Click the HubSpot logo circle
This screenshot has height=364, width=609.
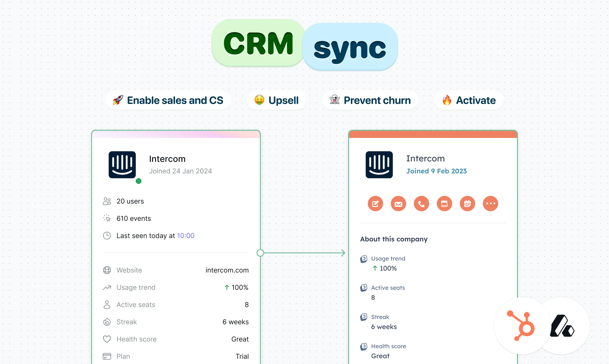click(522, 326)
